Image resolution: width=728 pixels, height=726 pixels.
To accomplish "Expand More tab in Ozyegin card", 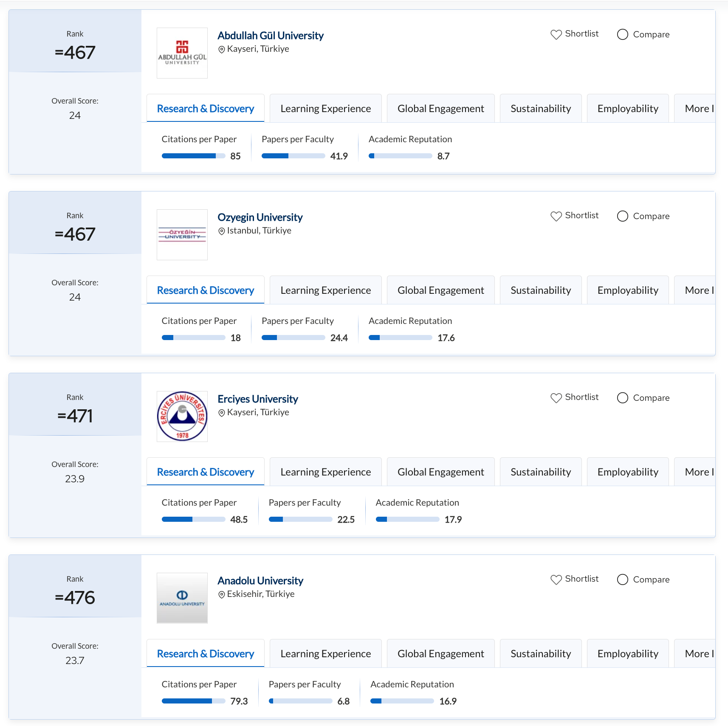I will coord(697,290).
